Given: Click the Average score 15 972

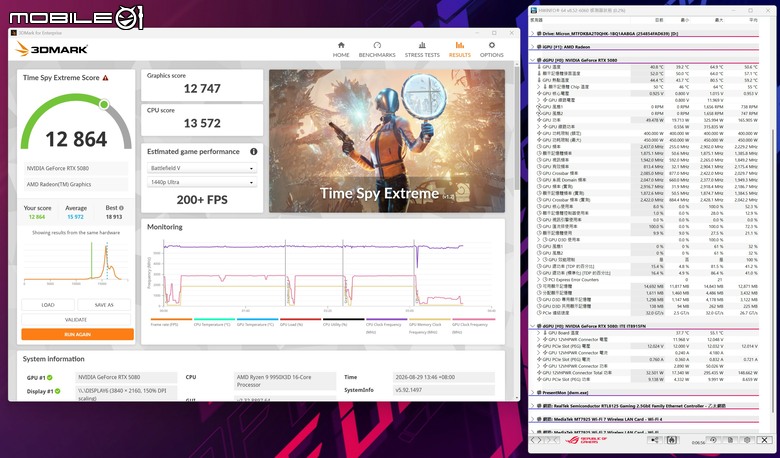Looking at the screenshot, I should [76, 217].
